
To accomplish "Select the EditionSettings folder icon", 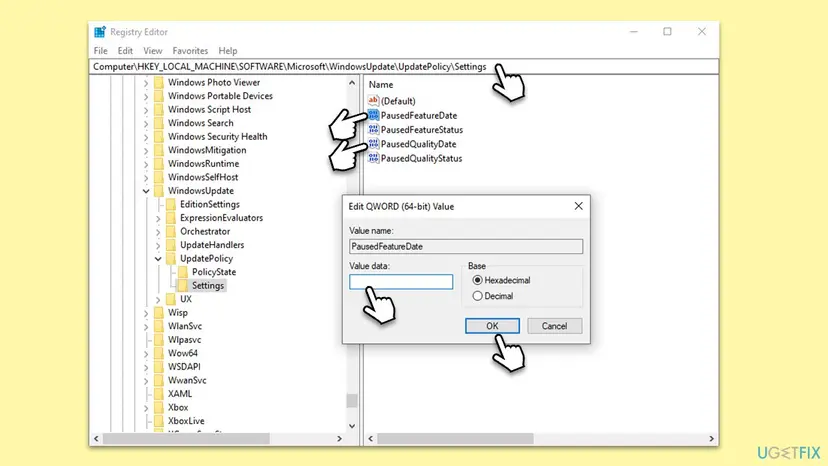I will pos(171,204).
